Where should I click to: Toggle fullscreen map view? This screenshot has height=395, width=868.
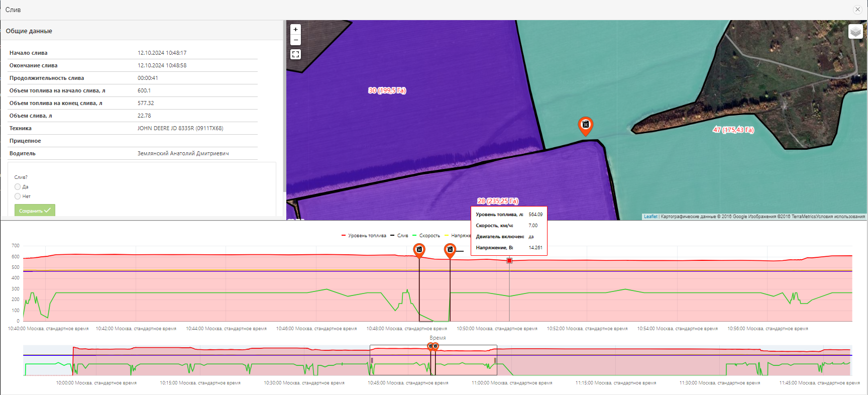[295, 54]
